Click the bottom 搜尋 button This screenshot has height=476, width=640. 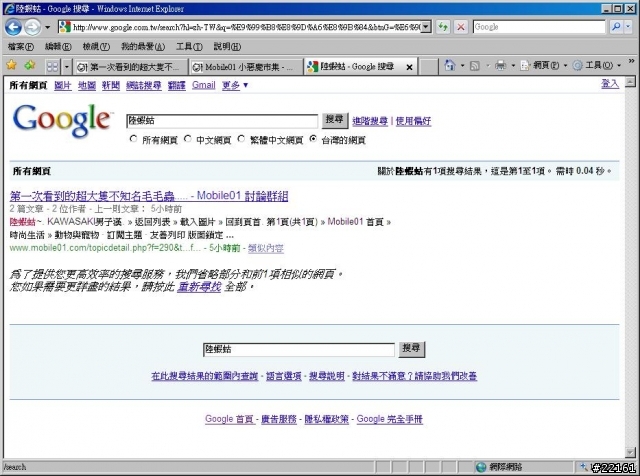tap(411, 349)
